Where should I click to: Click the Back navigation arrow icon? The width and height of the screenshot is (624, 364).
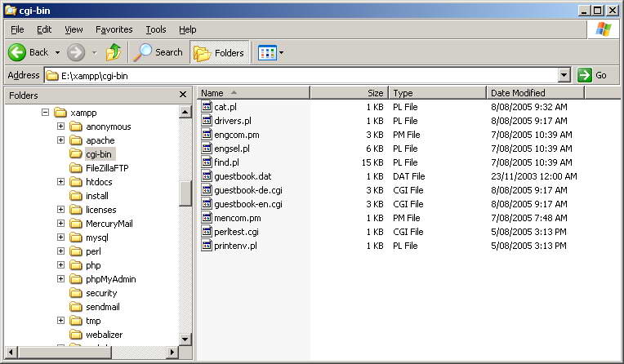point(18,52)
